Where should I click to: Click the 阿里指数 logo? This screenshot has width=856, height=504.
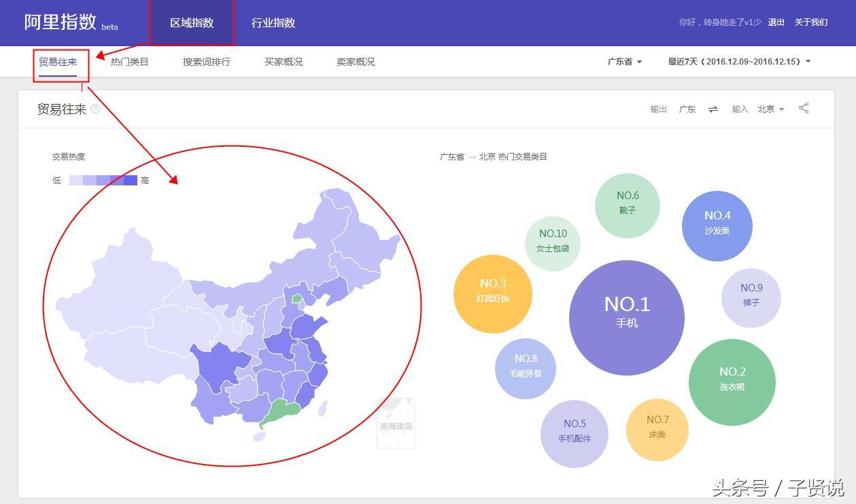click(70, 22)
